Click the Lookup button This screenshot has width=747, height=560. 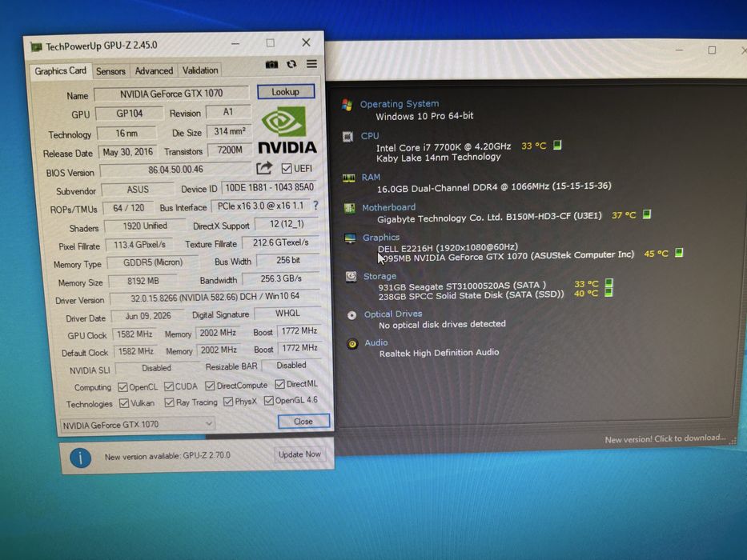coord(286,91)
